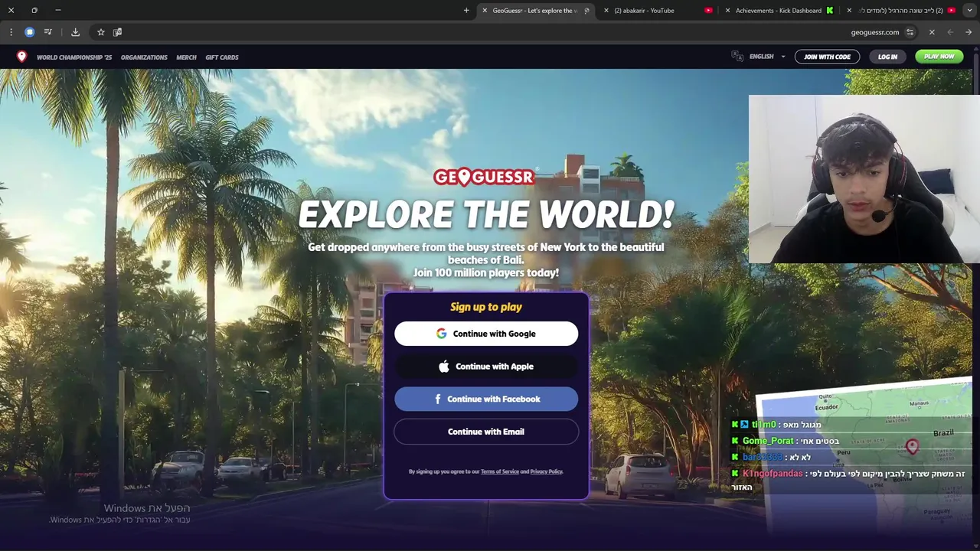The width and height of the screenshot is (980, 551).
Task: Close the abakarir YouTube tab
Action: tap(606, 11)
